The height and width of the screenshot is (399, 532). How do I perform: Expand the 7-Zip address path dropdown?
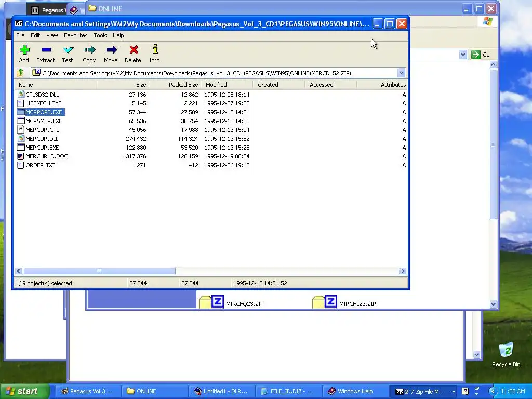click(x=401, y=73)
